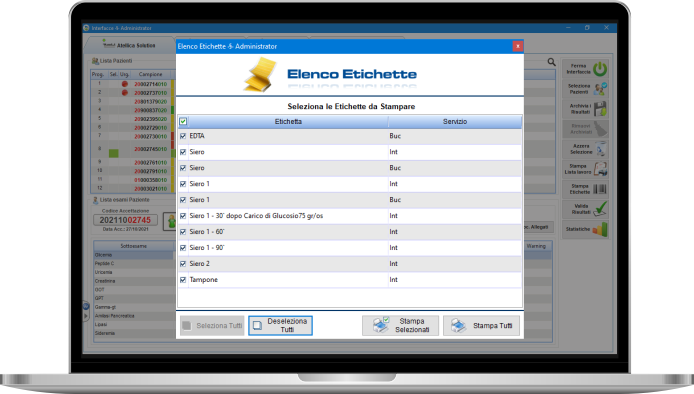Close the Elenco Etichette dialog
Screen dimensions: 694x394
pyautogui.click(x=517, y=46)
